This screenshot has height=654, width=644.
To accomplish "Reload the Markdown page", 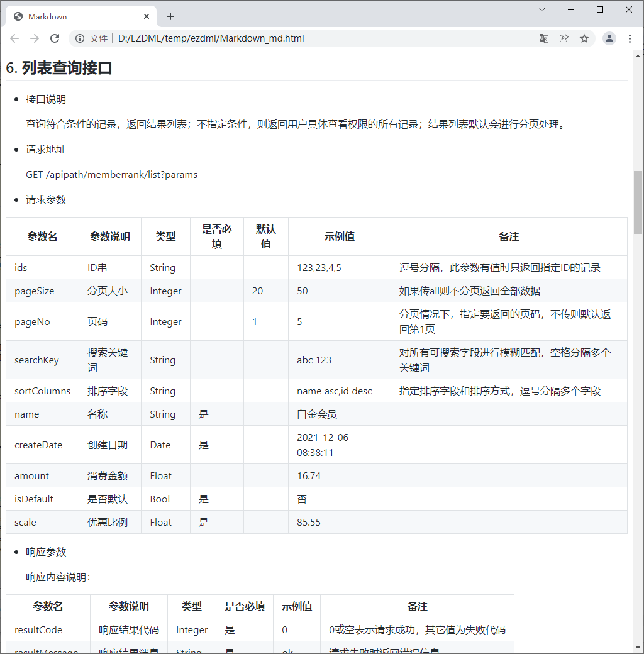I will [x=55, y=38].
